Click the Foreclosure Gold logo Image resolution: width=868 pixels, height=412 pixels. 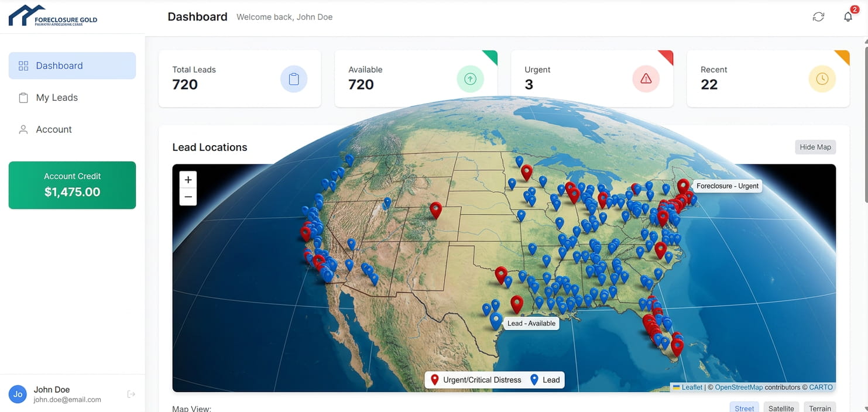[53, 16]
